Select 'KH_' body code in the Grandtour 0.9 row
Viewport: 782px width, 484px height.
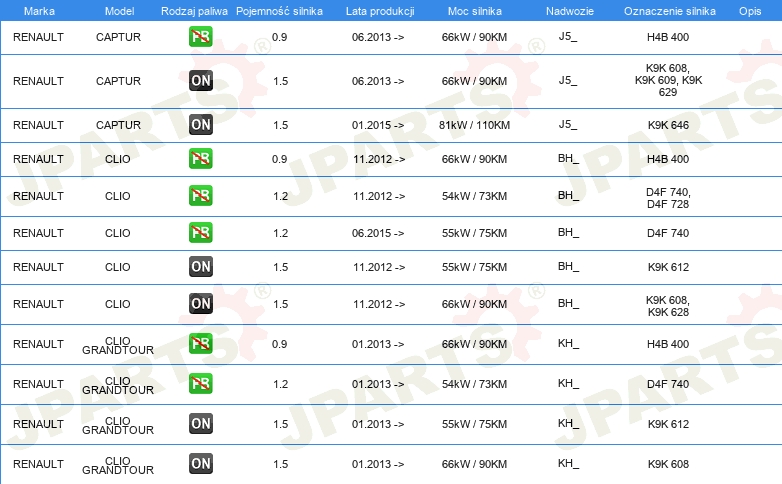[569, 344]
